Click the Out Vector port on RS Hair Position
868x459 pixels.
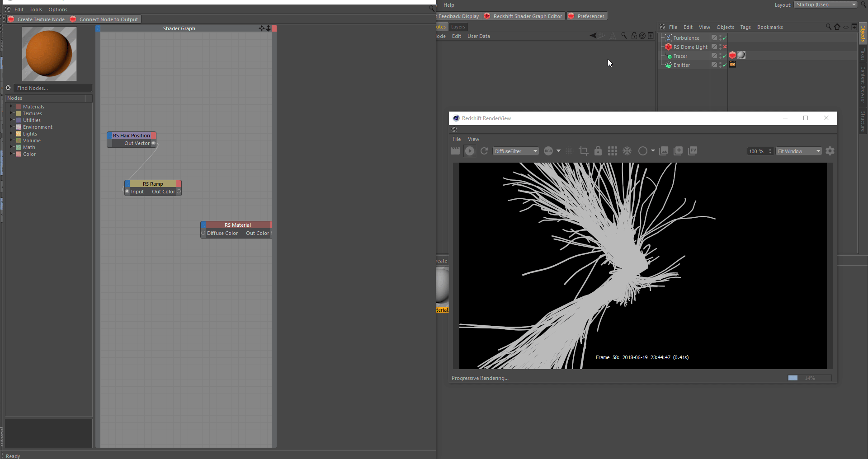[153, 143]
